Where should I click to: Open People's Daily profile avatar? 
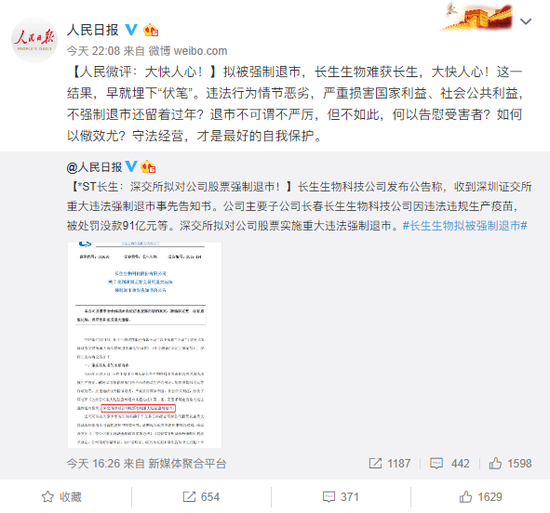point(34,40)
